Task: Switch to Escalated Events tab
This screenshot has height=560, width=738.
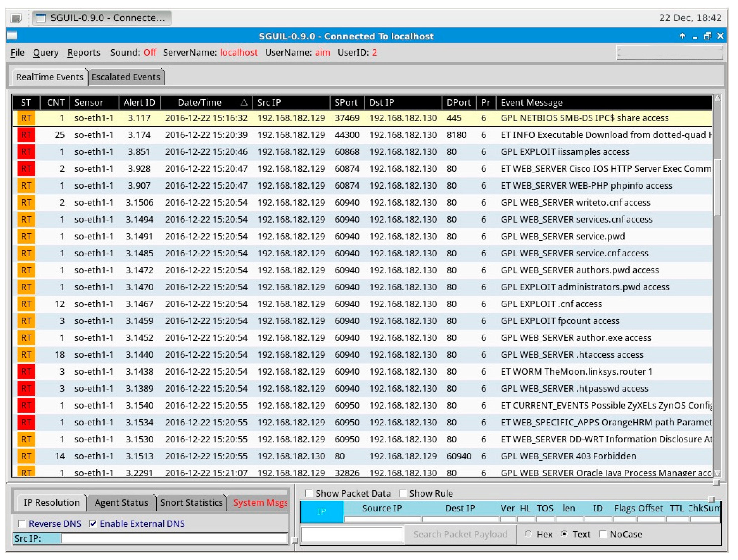Action: [x=125, y=77]
